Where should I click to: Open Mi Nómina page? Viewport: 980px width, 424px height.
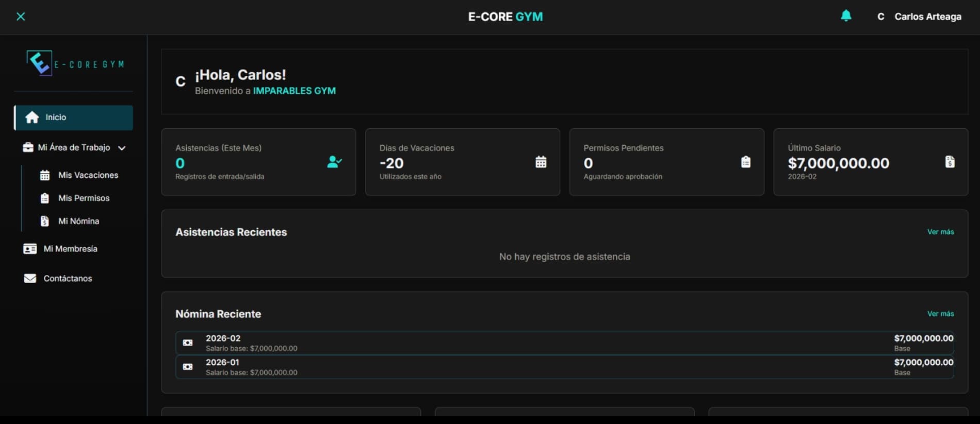(x=79, y=221)
